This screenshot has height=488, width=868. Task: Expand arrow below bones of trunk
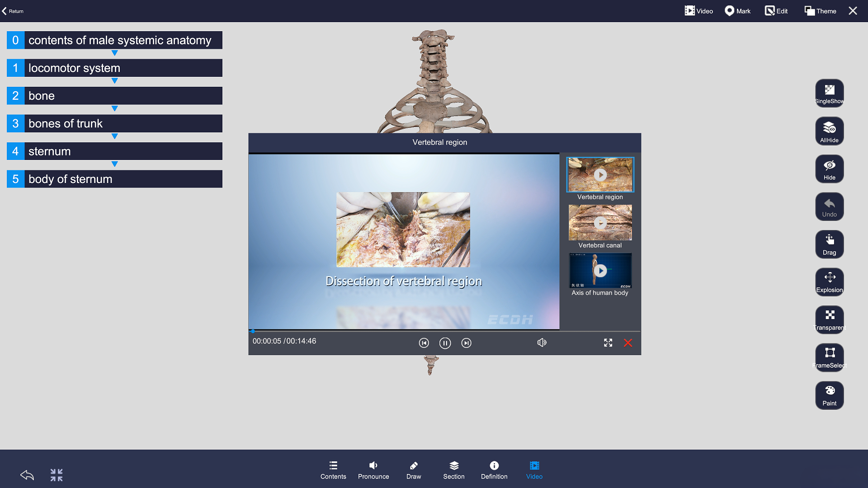coord(114,136)
